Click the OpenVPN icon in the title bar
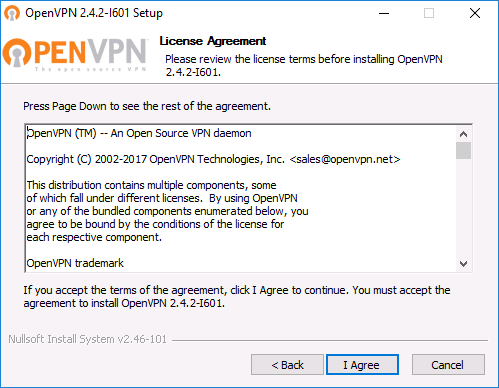The image size is (499, 388). tap(12, 13)
